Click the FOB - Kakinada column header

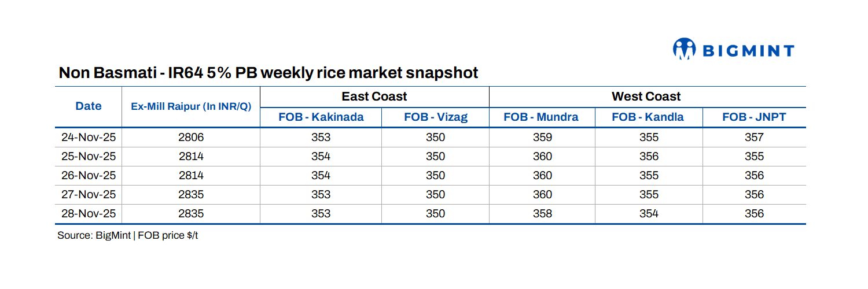pos(321,117)
